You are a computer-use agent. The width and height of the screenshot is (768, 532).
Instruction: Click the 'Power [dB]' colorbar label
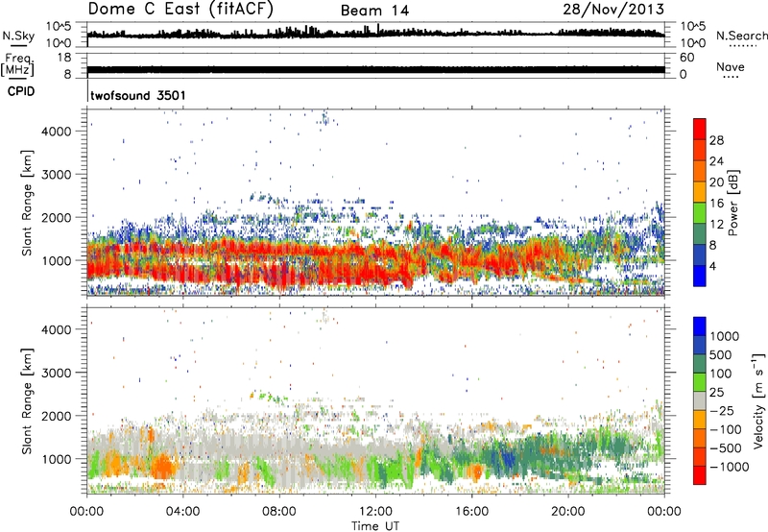(732, 203)
